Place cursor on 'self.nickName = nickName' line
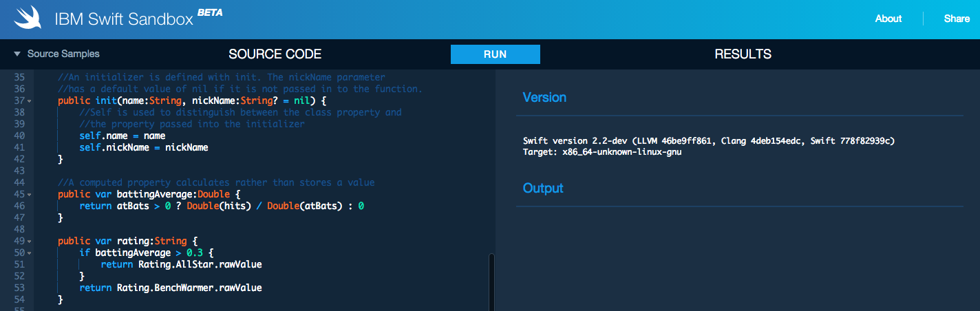This screenshot has width=980, height=311. coord(144,147)
